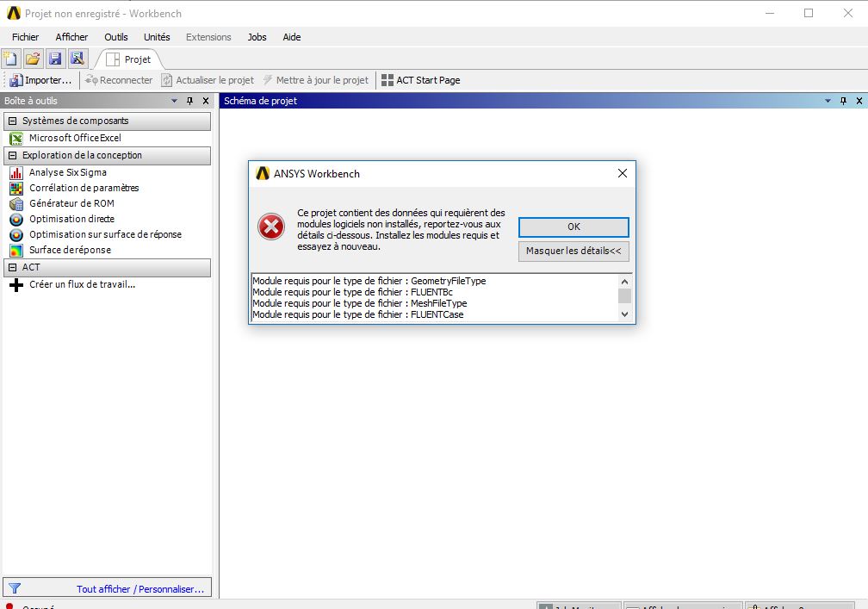Click the ANSYS logo in dialog title

pos(263,173)
